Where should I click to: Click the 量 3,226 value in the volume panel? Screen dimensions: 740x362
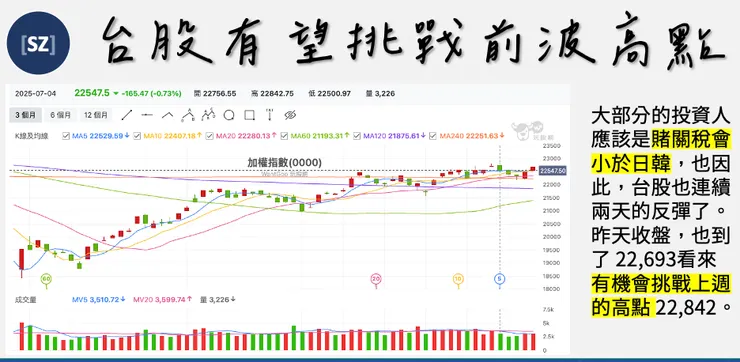tap(218, 299)
